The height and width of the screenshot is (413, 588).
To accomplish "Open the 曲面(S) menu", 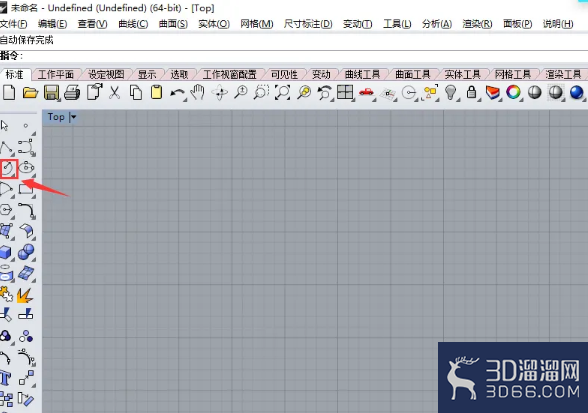I will 173,24.
